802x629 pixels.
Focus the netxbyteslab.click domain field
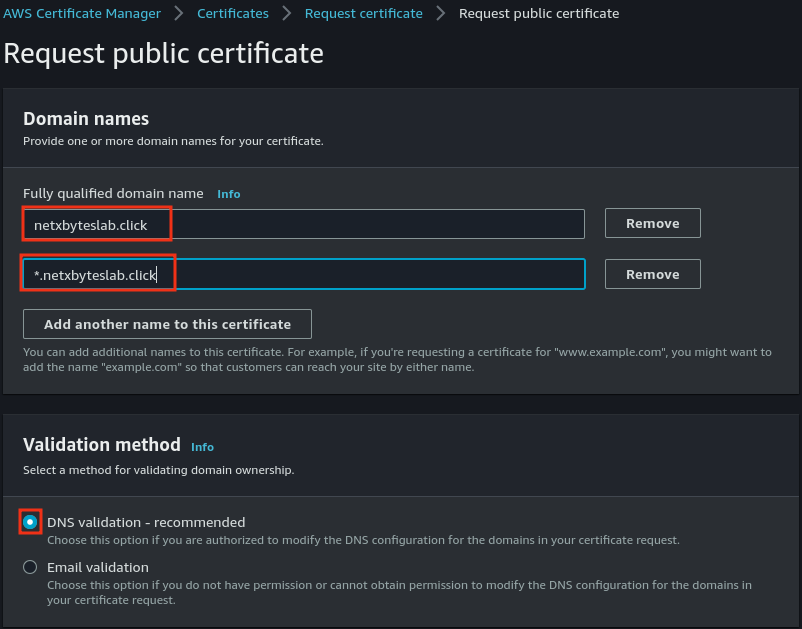[304, 224]
